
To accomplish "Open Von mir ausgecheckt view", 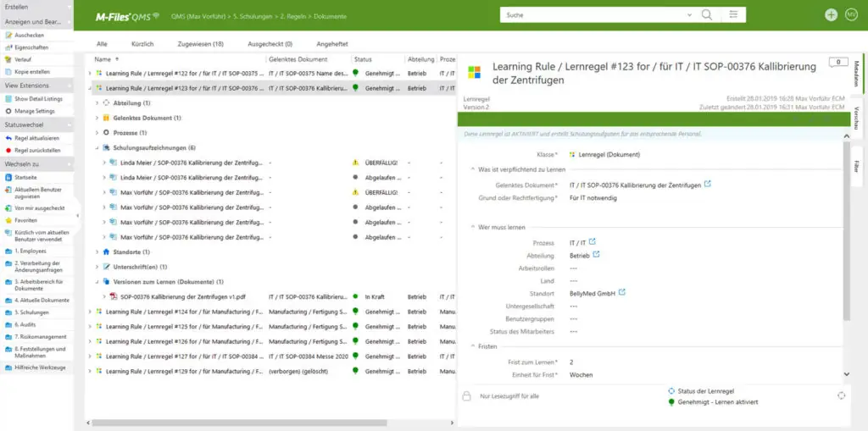I will pyautogui.click(x=39, y=208).
